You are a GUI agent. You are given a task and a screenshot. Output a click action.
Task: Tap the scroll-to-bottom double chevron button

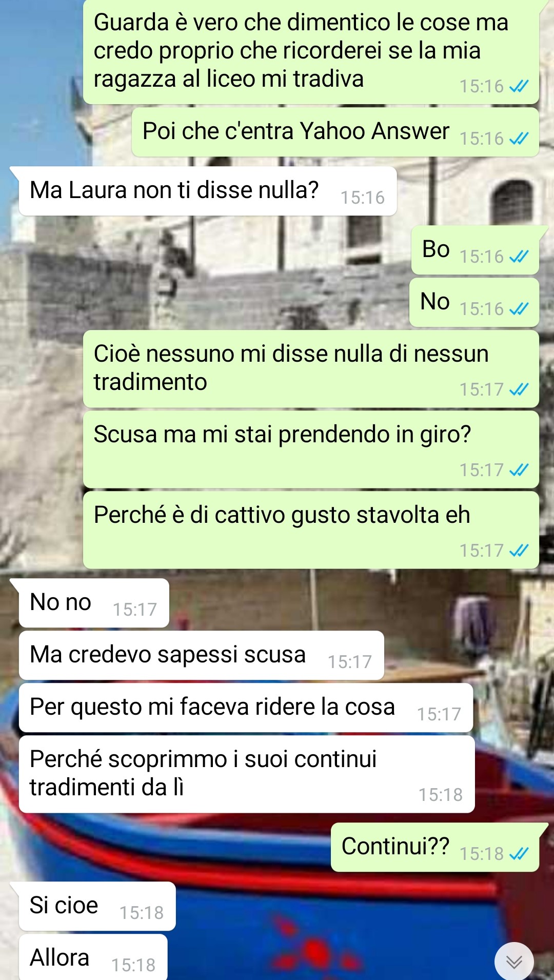pos(514,961)
